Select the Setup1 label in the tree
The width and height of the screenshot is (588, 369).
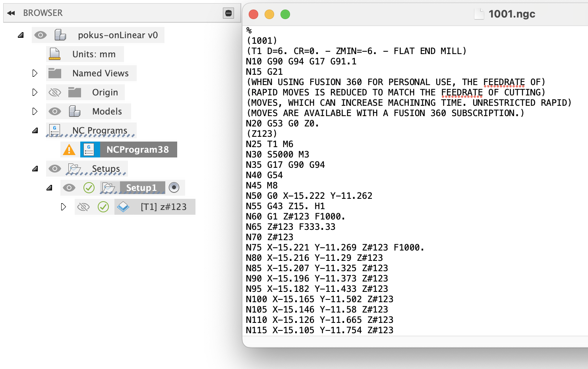pos(141,188)
